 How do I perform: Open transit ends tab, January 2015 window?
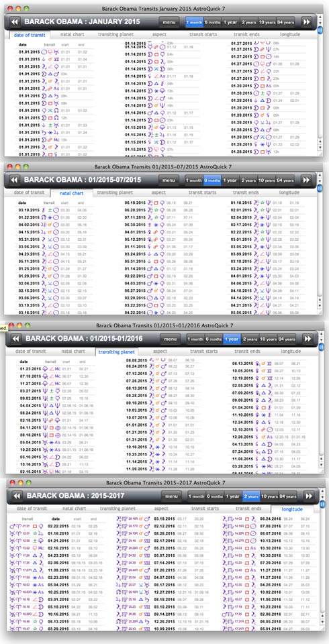click(x=246, y=34)
